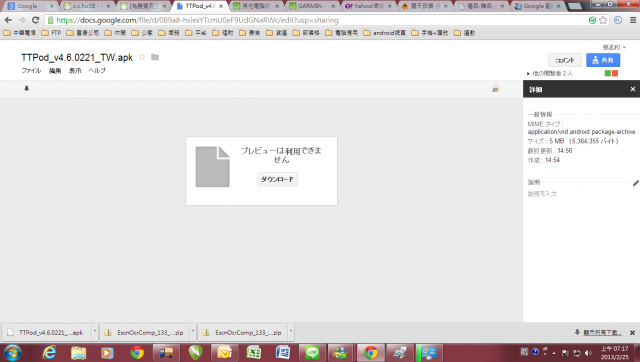The width and height of the screenshot is (640, 362).
Task: Open Word from the taskbar
Action: tap(283, 353)
